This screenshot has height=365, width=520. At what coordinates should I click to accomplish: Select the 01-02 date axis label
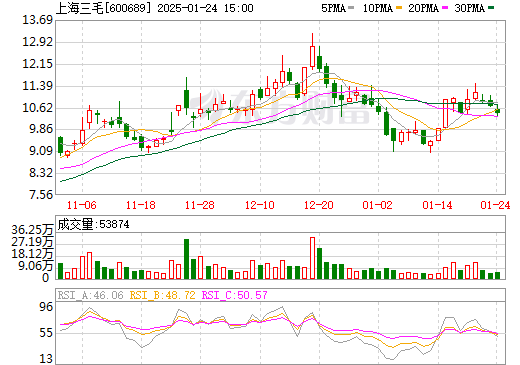point(378,205)
